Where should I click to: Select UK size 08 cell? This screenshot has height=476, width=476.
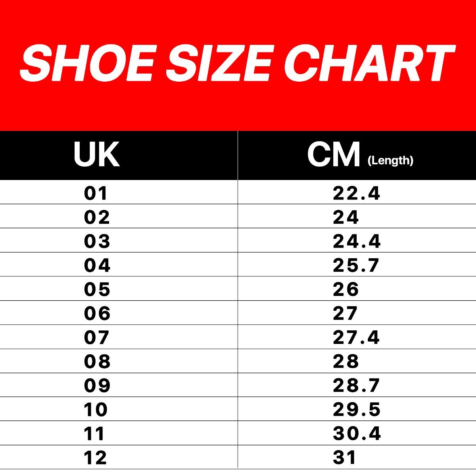point(97,361)
